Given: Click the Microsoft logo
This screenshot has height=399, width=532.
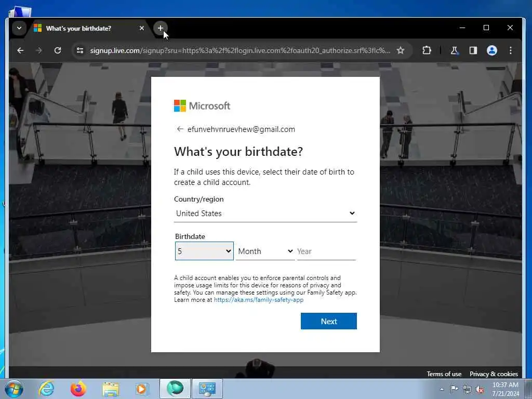Looking at the screenshot, I should [x=202, y=106].
